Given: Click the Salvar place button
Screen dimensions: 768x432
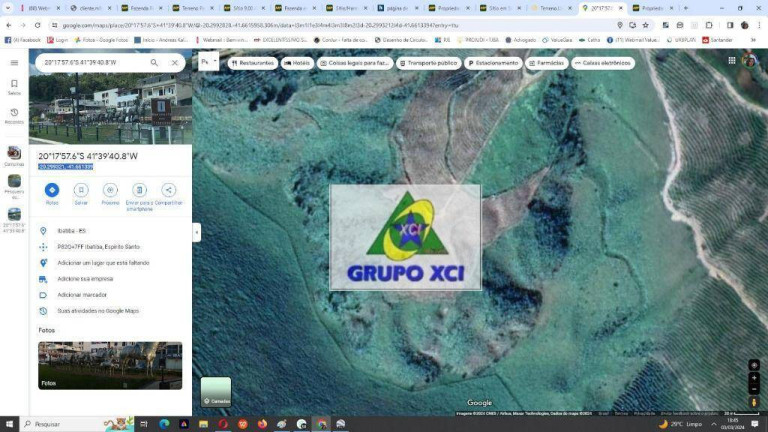Looking at the screenshot, I should tap(81, 194).
